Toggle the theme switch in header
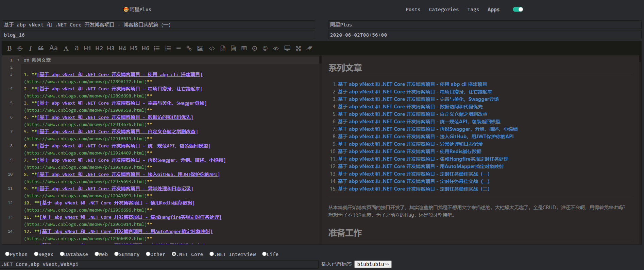This screenshot has width=644, height=270. pyautogui.click(x=518, y=10)
